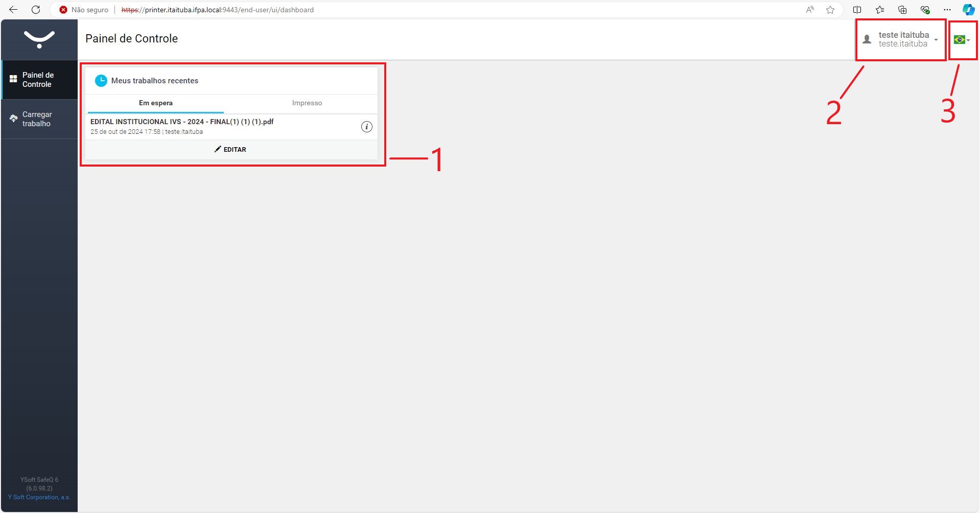
Task: Click the read aloud icon
Action: 810,10
